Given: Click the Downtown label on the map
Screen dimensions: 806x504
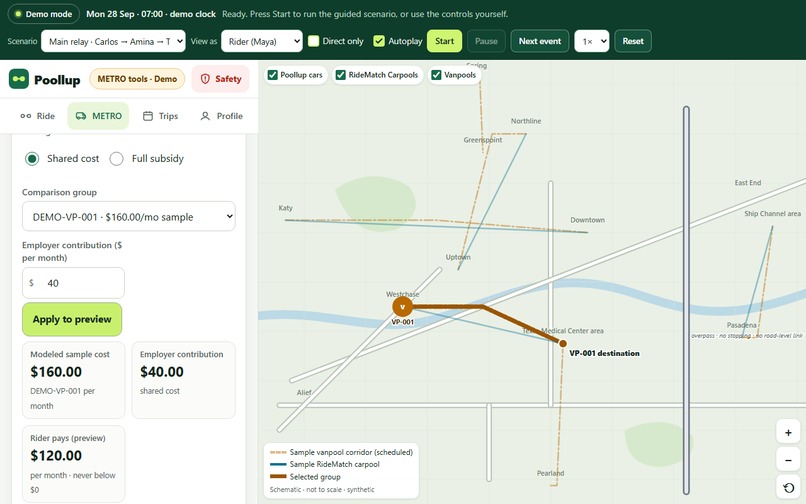Looking at the screenshot, I should [588, 220].
